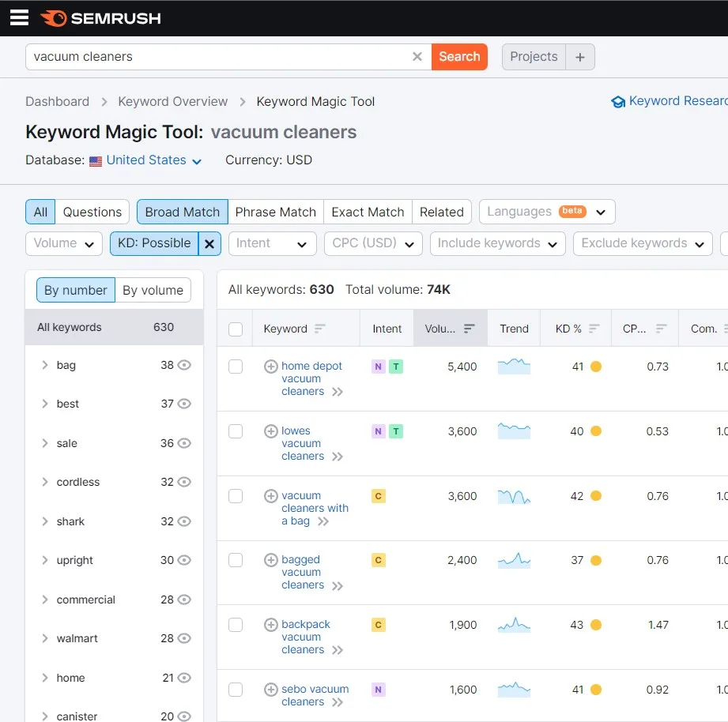The width and height of the screenshot is (728, 722).
Task: Clear the vacuum cleaners search field
Action: coord(417,57)
